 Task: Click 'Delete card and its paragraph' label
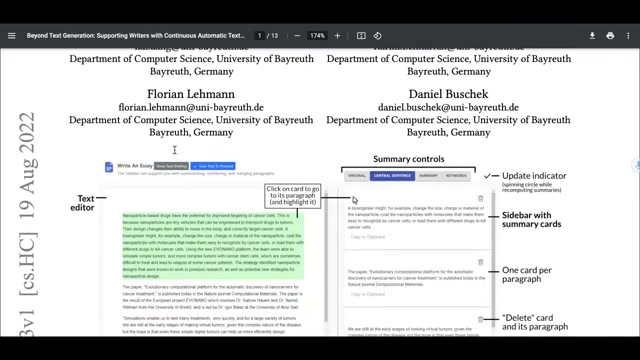point(535,322)
